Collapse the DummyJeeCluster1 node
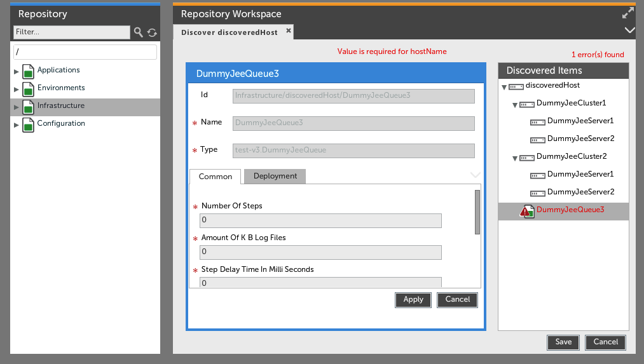 [x=515, y=105]
